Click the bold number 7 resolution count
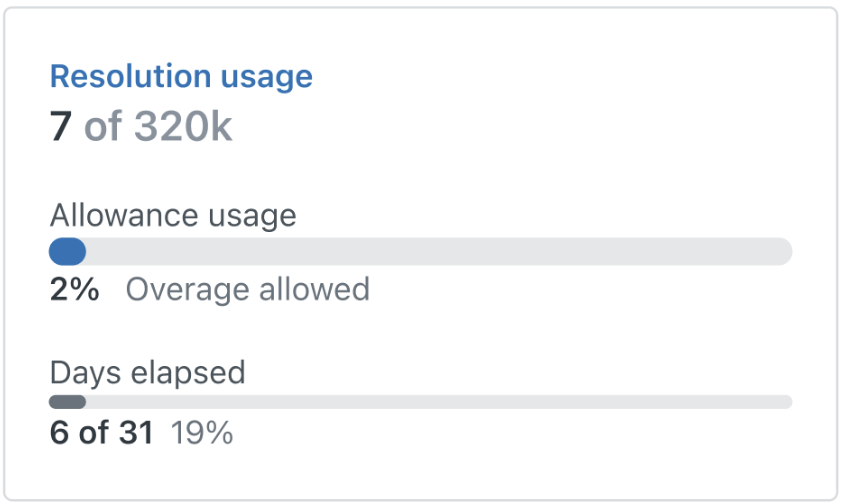Screen dimensions: 847x504 pyautogui.click(x=60, y=126)
